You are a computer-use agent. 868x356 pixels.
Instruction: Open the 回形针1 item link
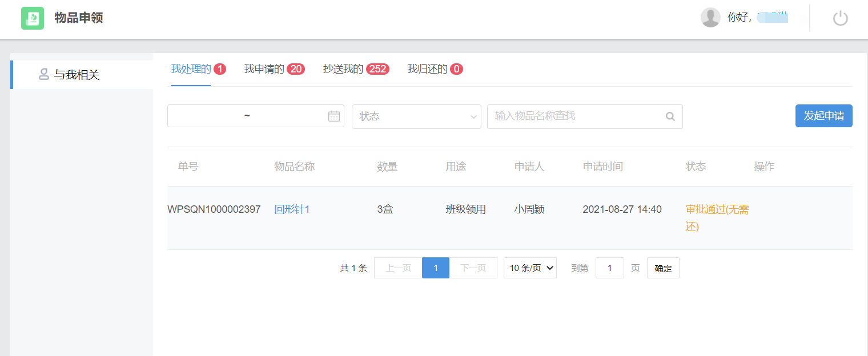292,209
